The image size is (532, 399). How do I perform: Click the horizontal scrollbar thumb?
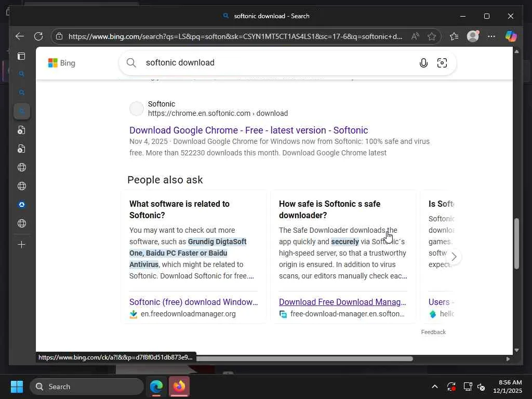click(304, 358)
